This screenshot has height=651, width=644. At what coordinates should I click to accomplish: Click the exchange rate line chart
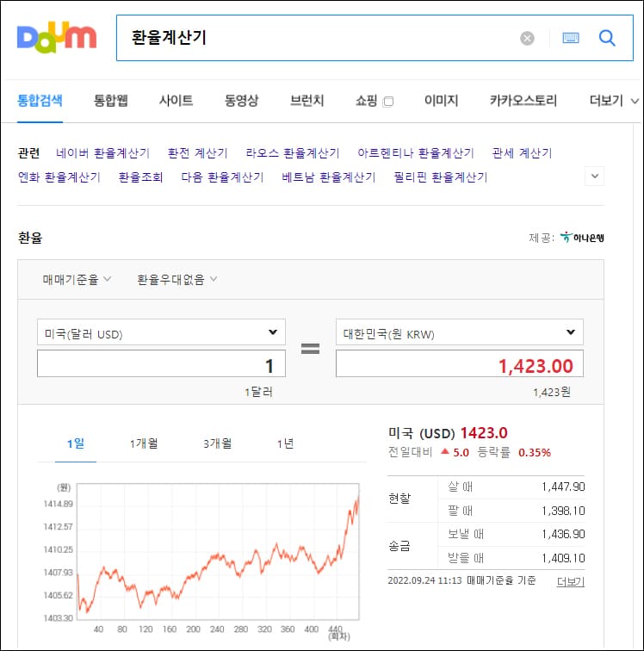218,552
